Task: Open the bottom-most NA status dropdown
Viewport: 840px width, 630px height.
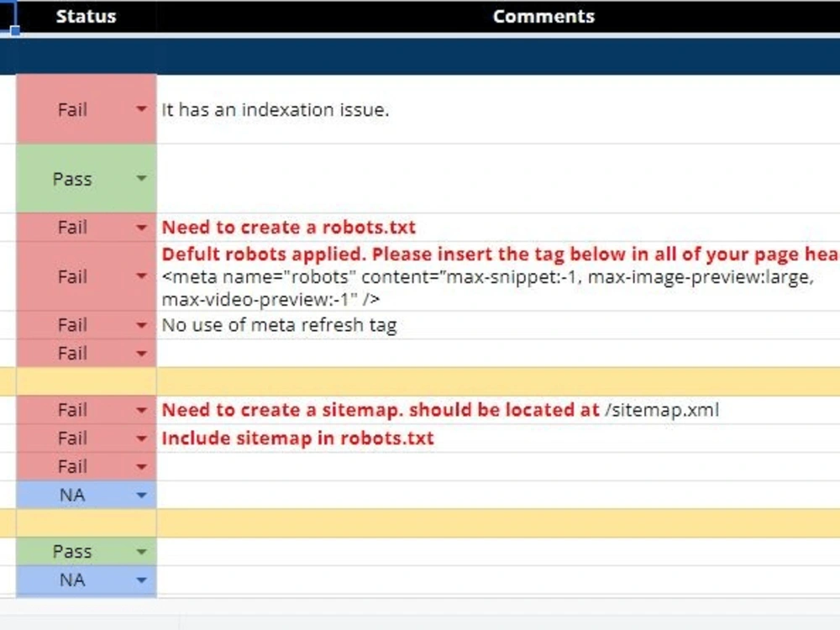Action: [141, 580]
